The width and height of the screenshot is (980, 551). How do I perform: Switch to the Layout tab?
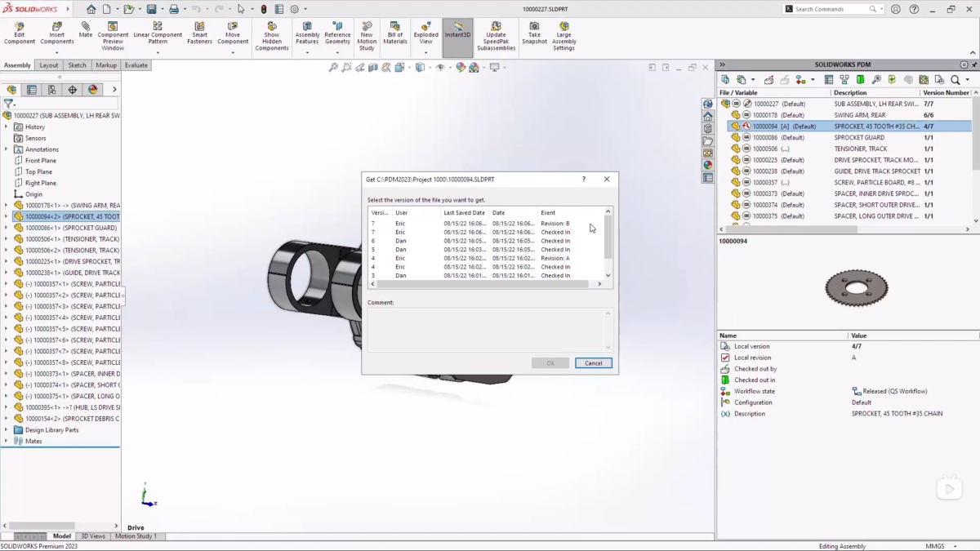click(49, 65)
